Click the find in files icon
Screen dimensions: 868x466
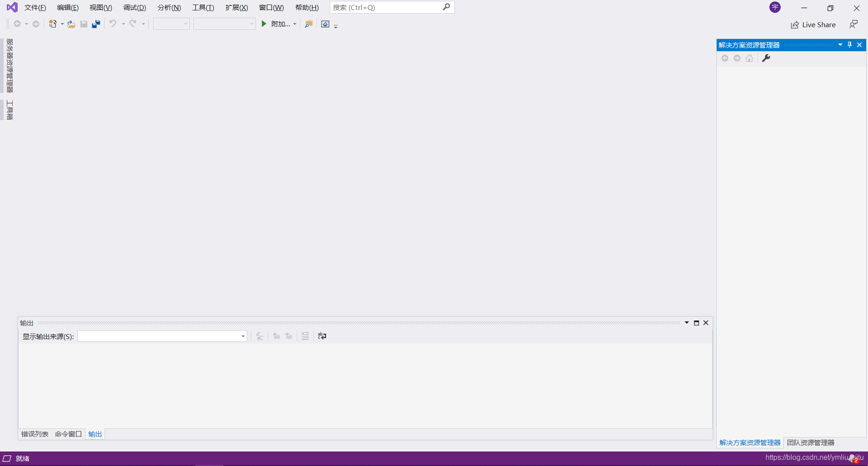tap(309, 24)
